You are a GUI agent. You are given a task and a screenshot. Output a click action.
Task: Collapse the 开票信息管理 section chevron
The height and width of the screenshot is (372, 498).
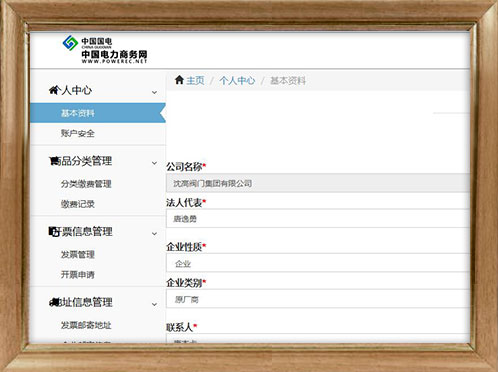(x=154, y=234)
